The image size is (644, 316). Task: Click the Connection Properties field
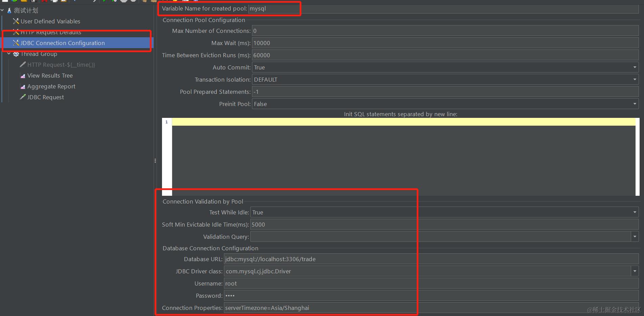(x=431, y=308)
